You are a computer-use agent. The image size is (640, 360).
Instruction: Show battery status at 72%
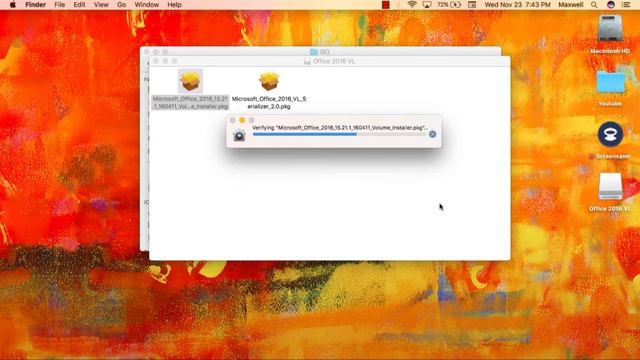(449, 5)
